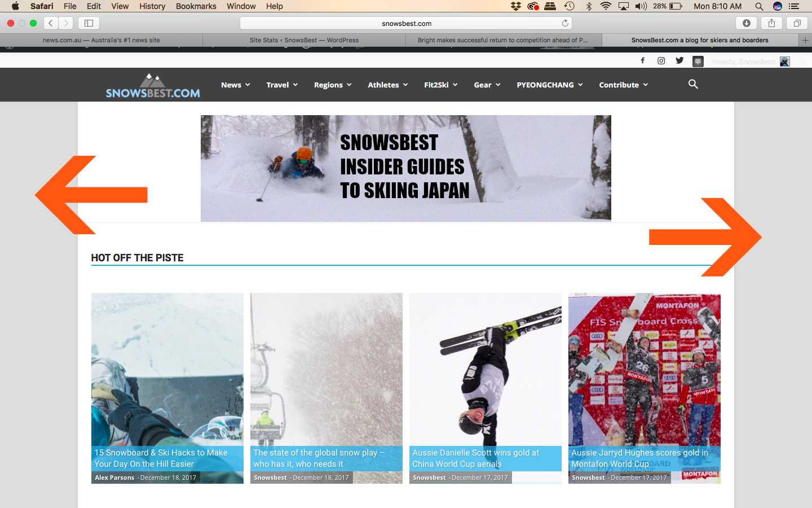Open Spotlight search icon

[759, 6]
